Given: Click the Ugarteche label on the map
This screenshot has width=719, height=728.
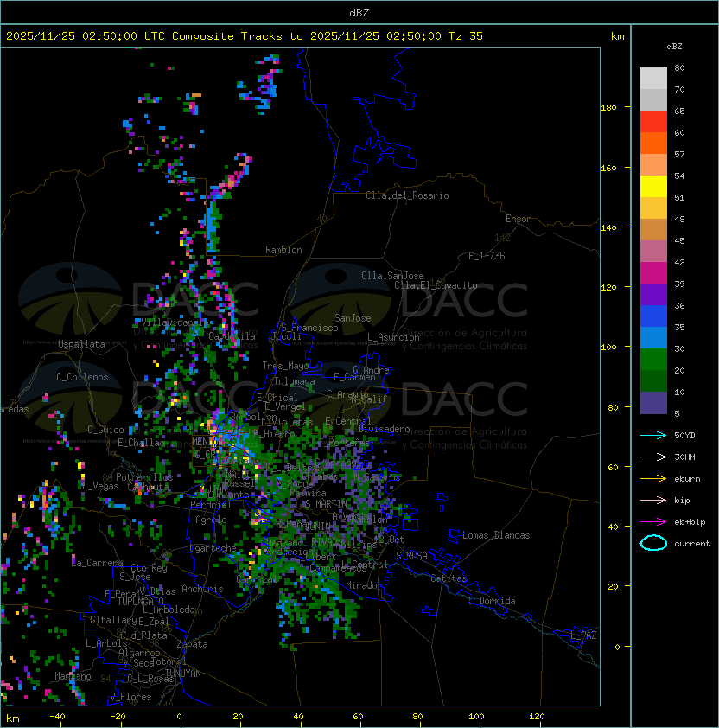Looking at the screenshot, I should [213, 548].
